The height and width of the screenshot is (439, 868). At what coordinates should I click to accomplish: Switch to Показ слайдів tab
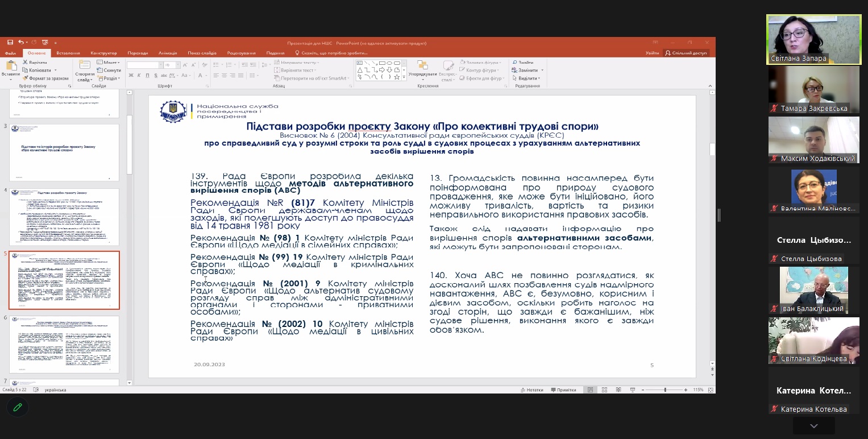pyautogui.click(x=201, y=53)
